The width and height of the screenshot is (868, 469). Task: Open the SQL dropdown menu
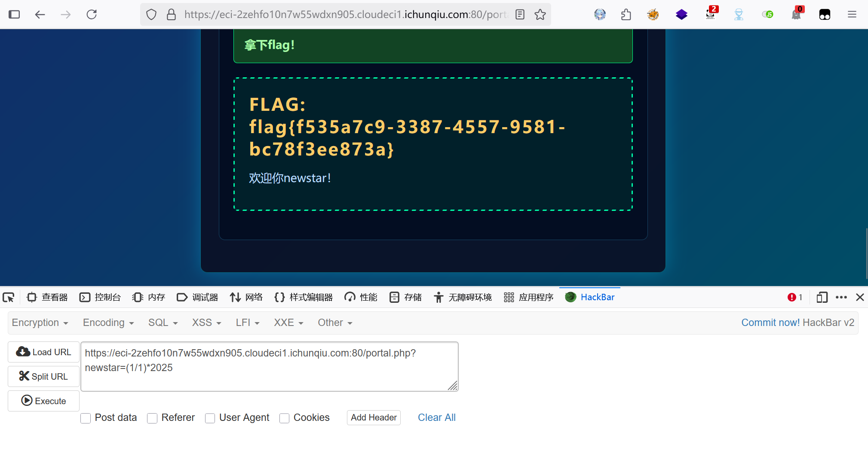(x=163, y=323)
